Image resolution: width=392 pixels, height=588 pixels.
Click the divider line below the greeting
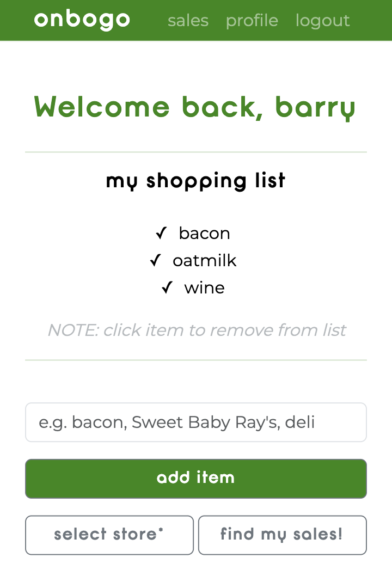pos(196,152)
